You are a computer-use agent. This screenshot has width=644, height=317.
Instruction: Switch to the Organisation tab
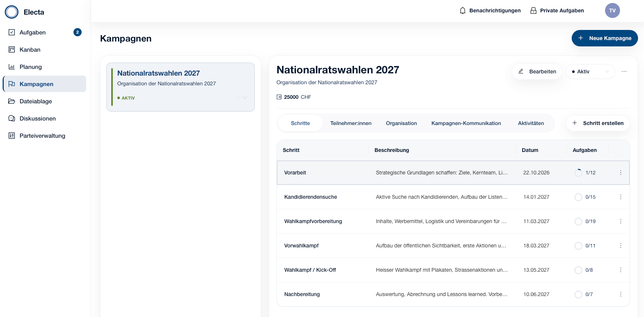point(401,123)
